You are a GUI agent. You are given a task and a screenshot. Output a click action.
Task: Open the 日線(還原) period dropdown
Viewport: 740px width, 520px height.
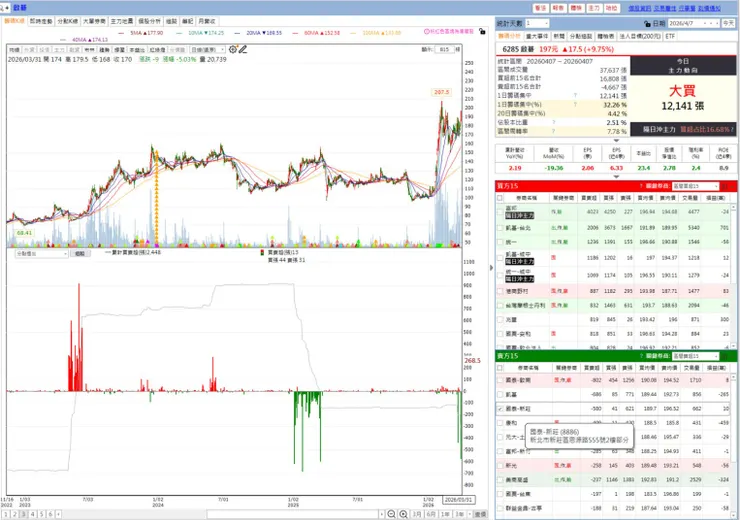pyautogui.click(x=208, y=50)
